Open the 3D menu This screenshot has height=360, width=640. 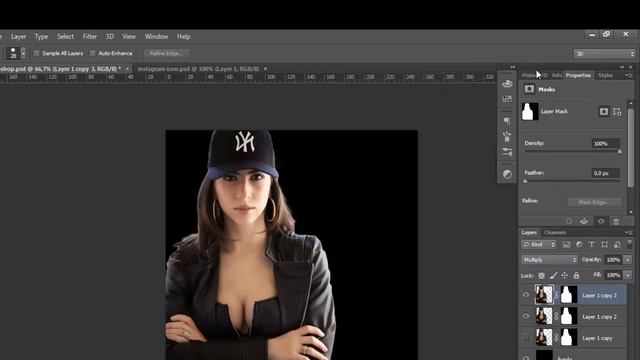pos(110,36)
